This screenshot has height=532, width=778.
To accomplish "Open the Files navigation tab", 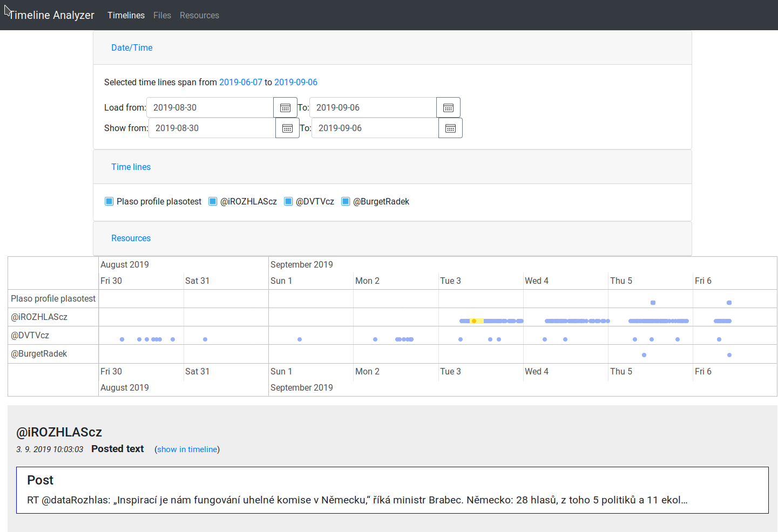I will click(x=162, y=15).
